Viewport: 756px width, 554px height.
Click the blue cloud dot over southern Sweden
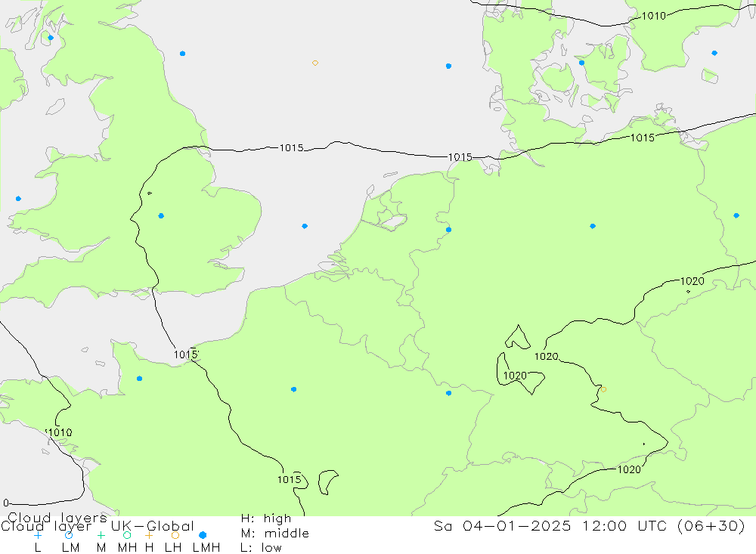point(714,53)
